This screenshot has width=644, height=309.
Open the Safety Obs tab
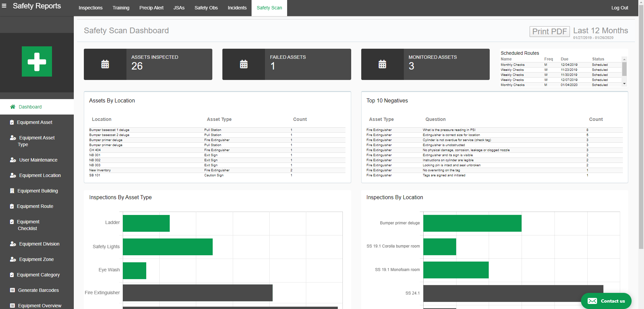[206, 8]
